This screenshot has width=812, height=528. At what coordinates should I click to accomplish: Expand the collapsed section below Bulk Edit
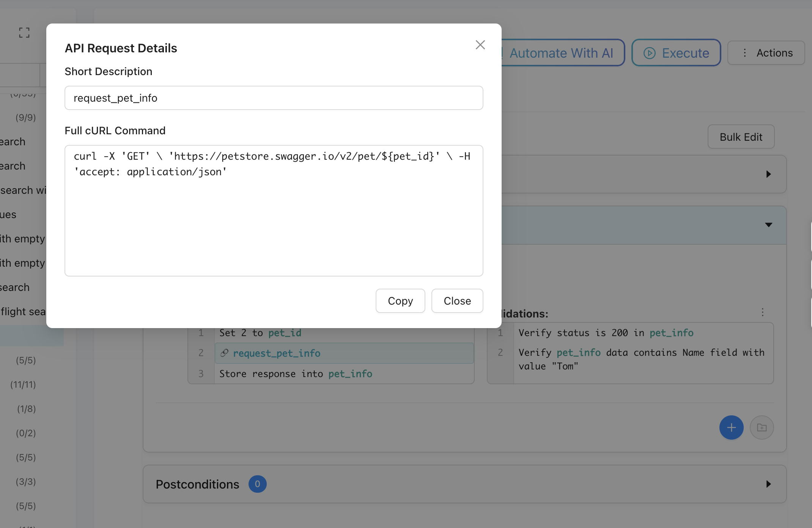click(x=768, y=174)
